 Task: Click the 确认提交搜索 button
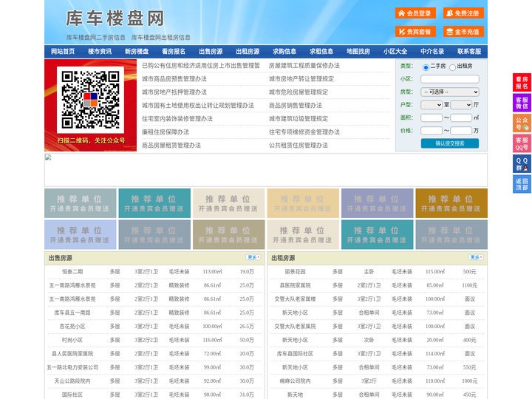(x=450, y=143)
